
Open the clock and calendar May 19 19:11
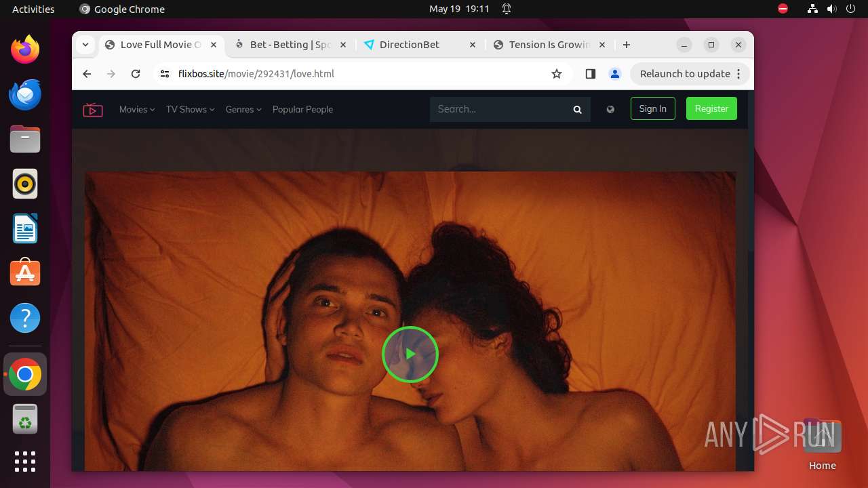(x=459, y=9)
